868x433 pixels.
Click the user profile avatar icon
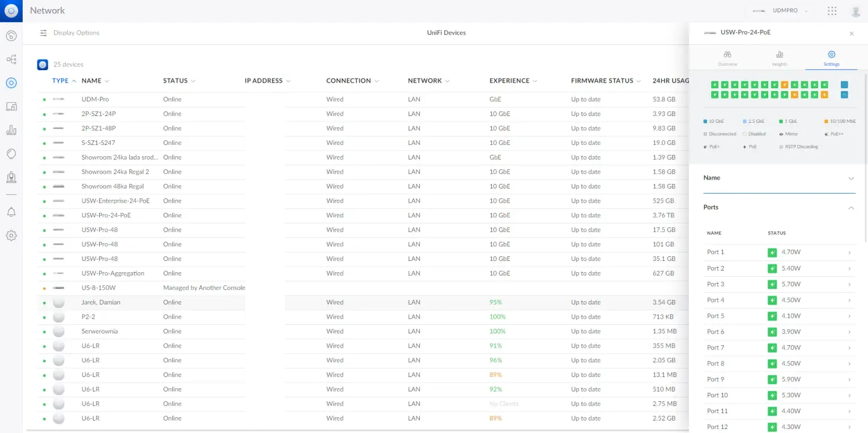tap(856, 11)
